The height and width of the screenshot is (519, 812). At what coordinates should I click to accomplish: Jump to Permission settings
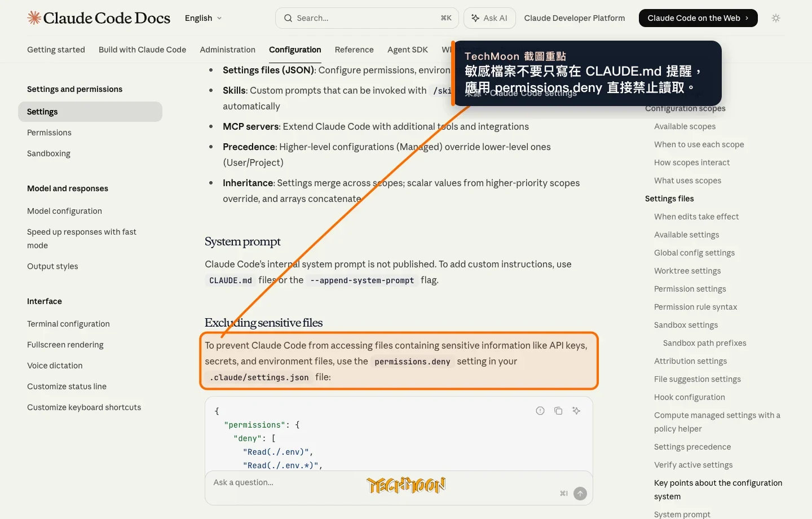pyautogui.click(x=690, y=289)
